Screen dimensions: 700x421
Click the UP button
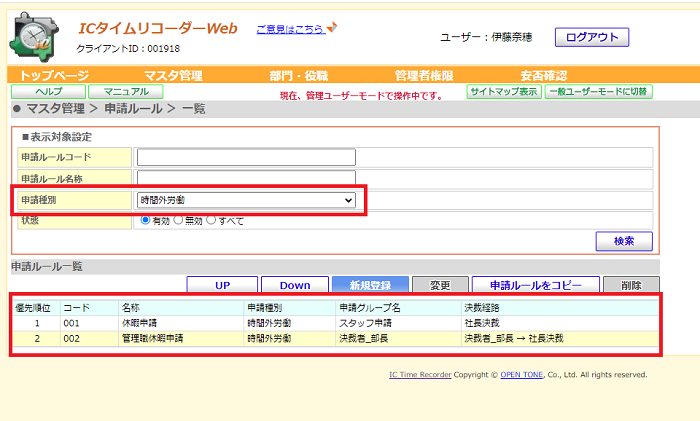(222, 285)
